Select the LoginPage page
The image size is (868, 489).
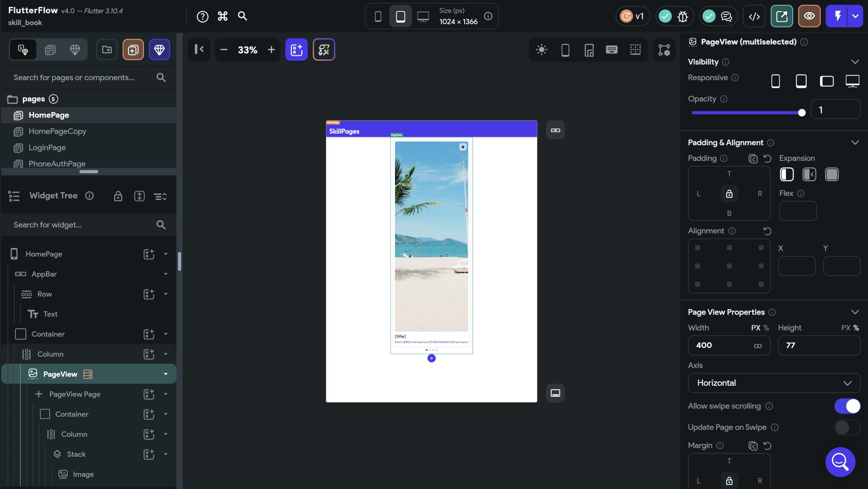click(x=47, y=148)
